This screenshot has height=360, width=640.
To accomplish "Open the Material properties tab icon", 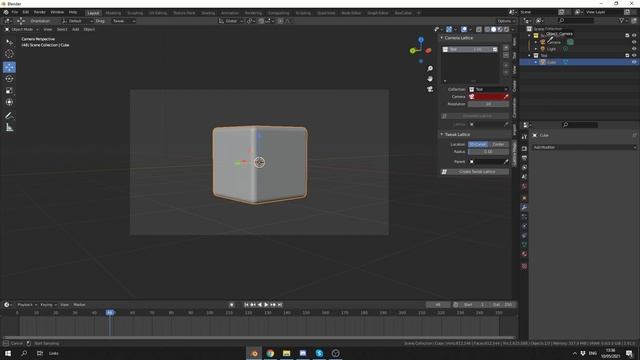I will [x=524, y=254].
